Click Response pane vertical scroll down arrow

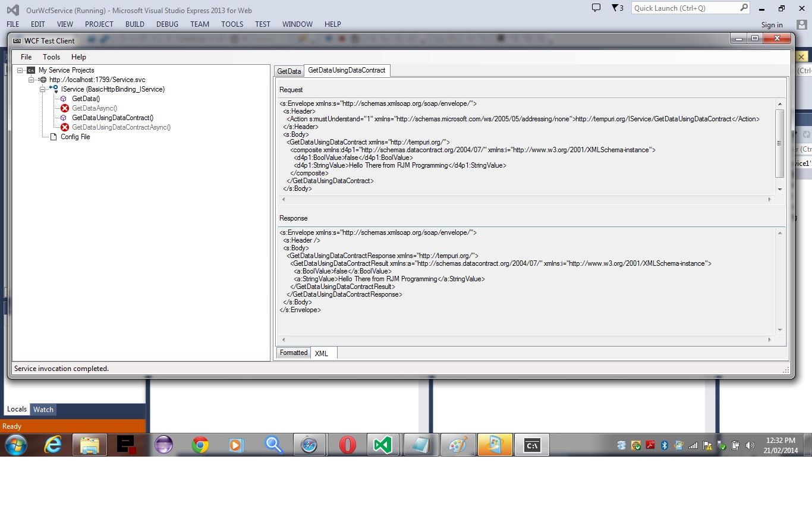(x=780, y=330)
